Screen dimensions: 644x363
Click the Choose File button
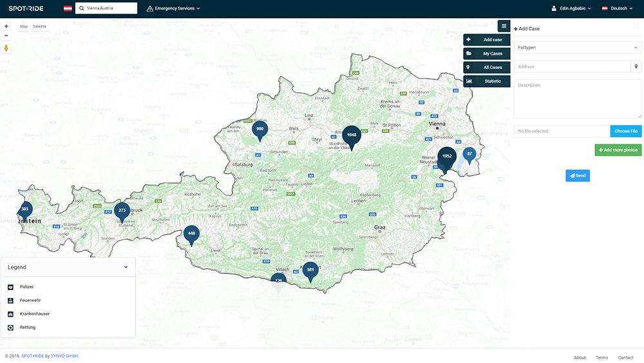[625, 131]
